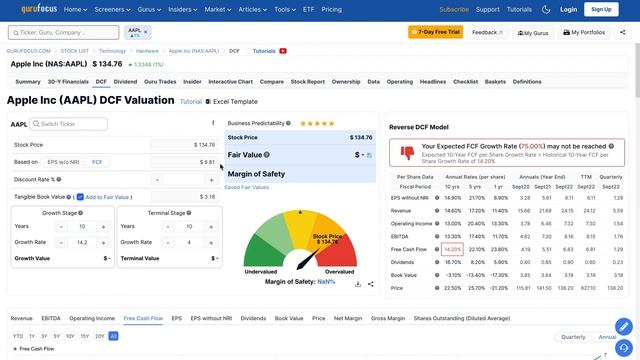Viewport: 640px width, 360px height.
Task: Click info icon beside Expected FCF Growth warning
Action: 611,146
